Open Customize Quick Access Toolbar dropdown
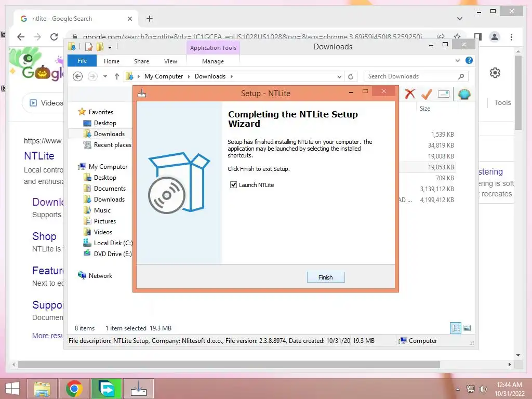 click(x=110, y=47)
